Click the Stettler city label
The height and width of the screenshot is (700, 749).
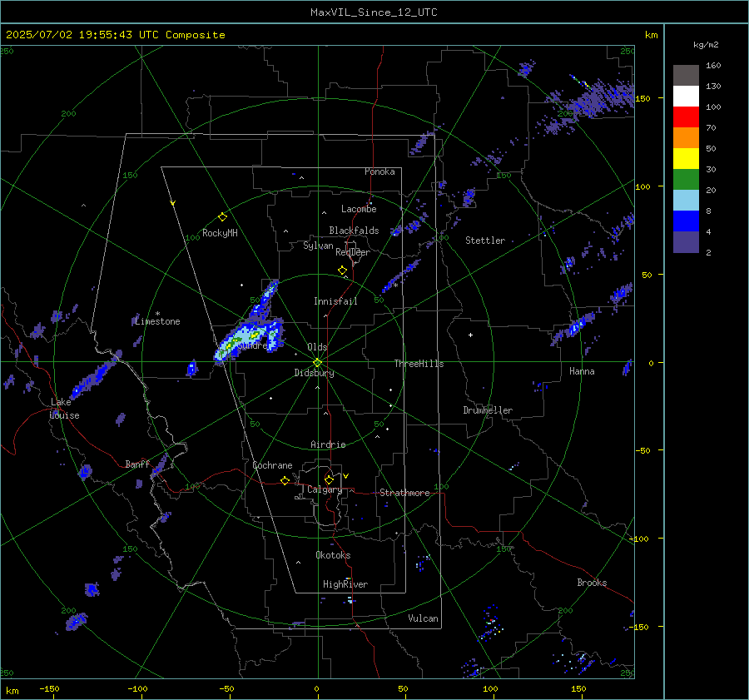pyautogui.click(x=485, y=241)
